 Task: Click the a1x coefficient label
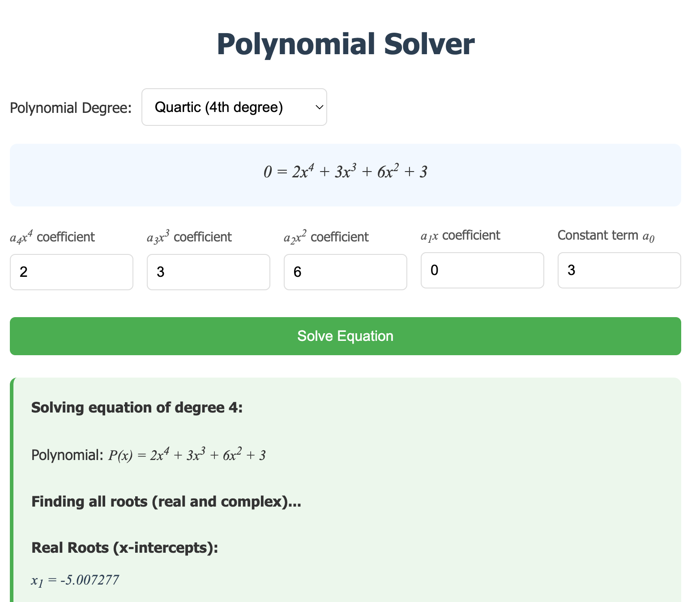point(461,236)
